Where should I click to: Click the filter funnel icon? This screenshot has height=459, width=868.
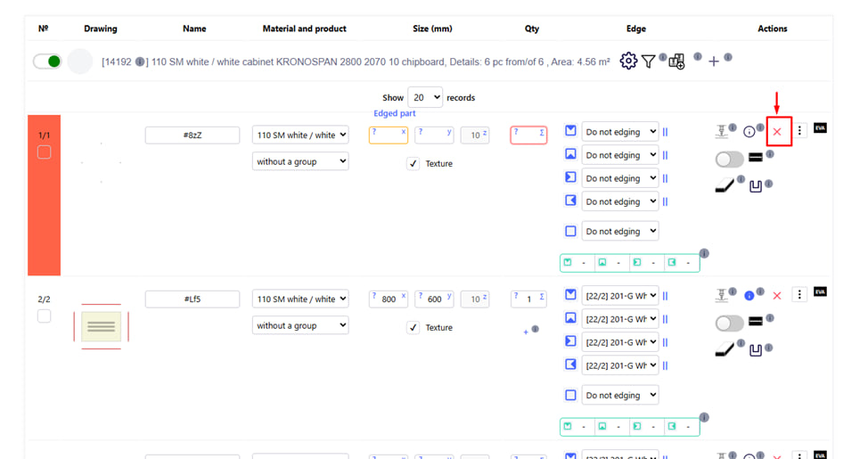649,61
